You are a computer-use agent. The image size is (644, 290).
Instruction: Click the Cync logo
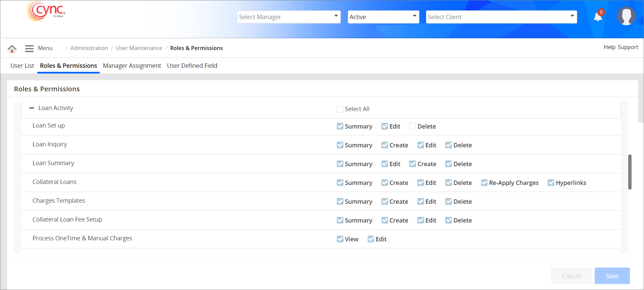pyautogui.click(x=46, y=11)
